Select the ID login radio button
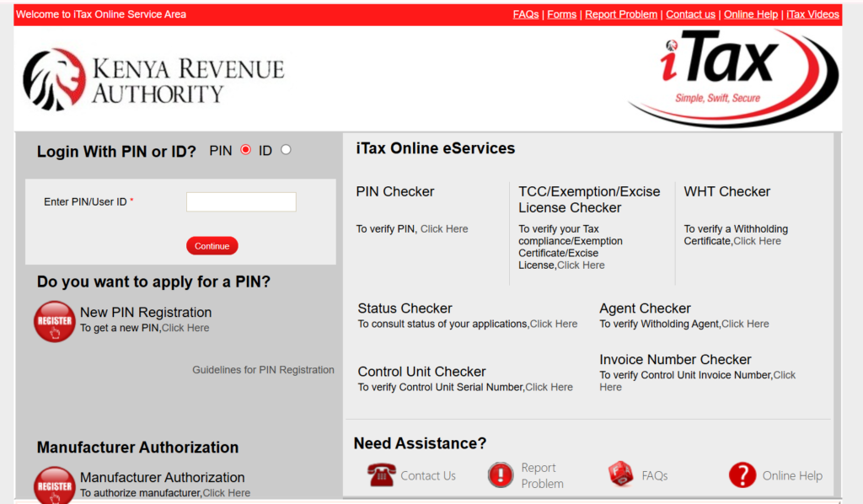 pos(285,148)
